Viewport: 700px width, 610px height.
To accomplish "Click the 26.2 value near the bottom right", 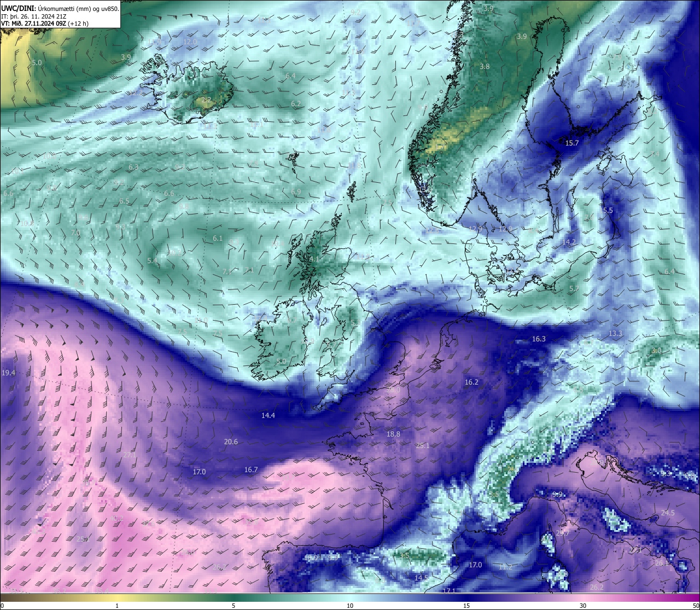I will (x=597, y=588).
